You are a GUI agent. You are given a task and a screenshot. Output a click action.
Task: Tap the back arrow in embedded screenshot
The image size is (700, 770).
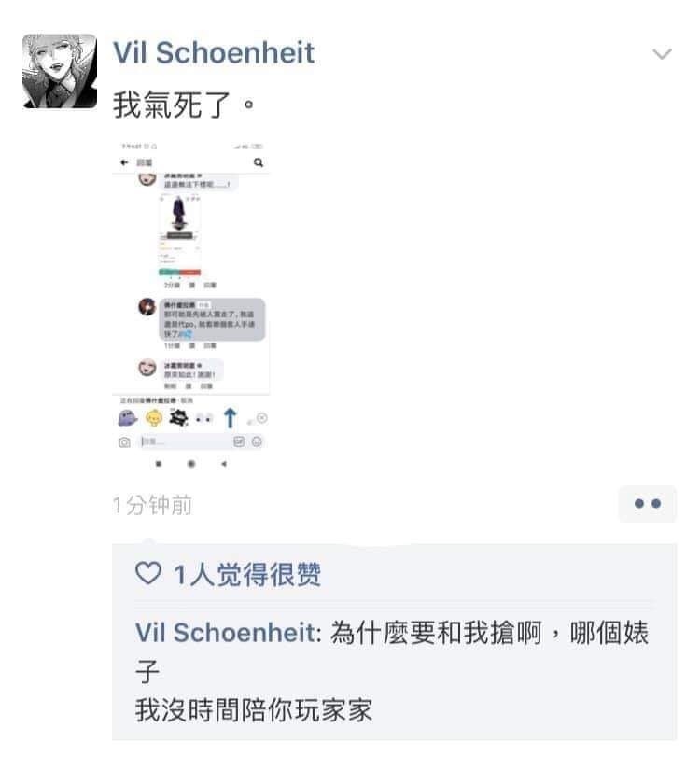point(124,162)
